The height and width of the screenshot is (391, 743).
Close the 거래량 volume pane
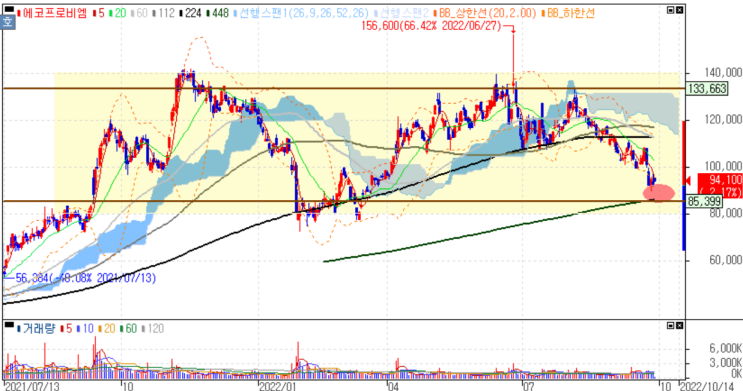(x=680, y=326)
